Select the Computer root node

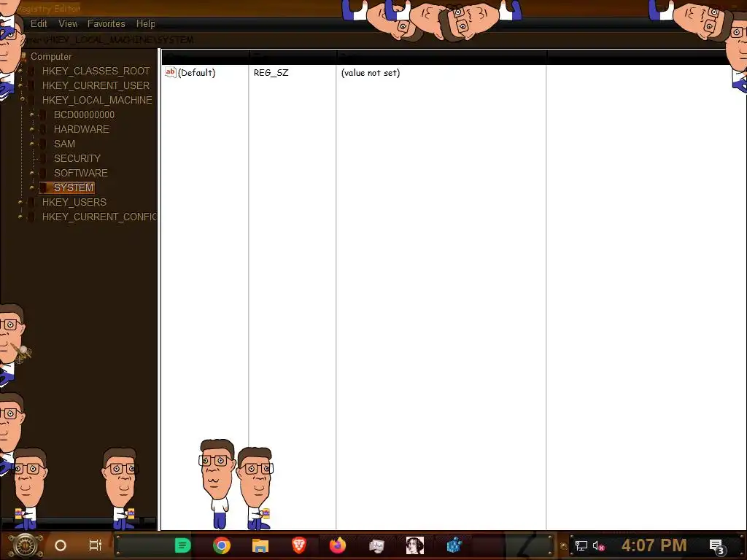51,57
